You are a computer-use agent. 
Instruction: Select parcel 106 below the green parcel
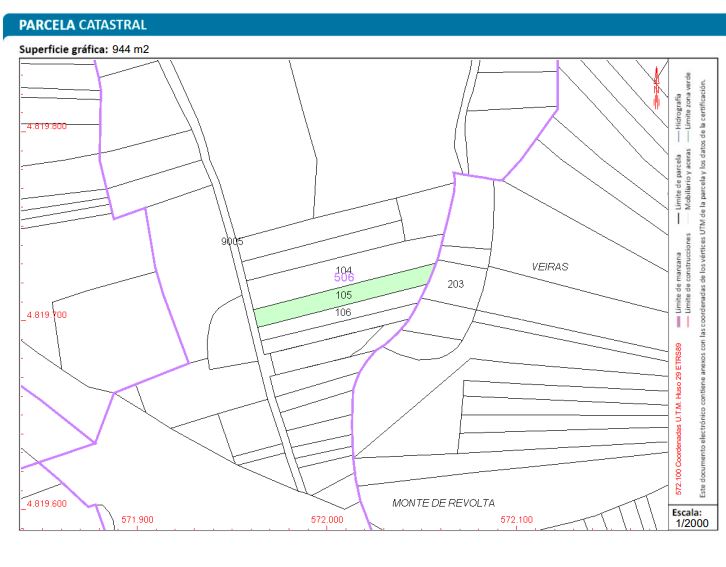[x=343, y=313]
